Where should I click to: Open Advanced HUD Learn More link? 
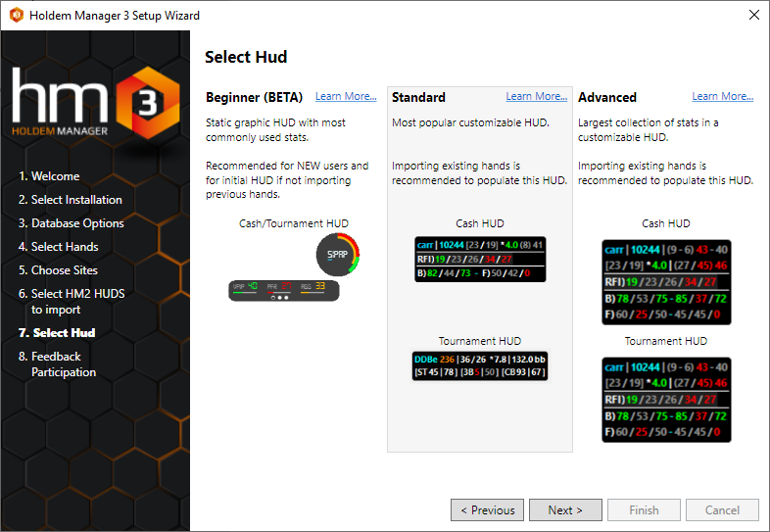pyautogui.click(x=722, y=96)
